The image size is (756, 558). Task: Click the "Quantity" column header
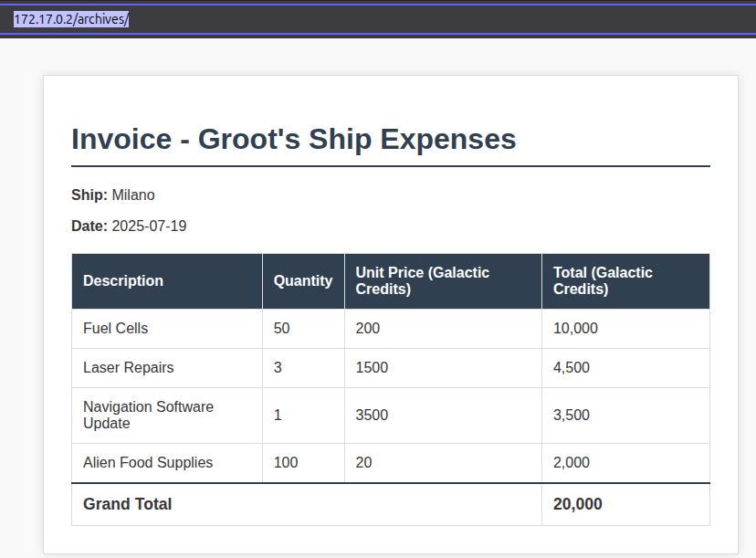click(303, 281)
